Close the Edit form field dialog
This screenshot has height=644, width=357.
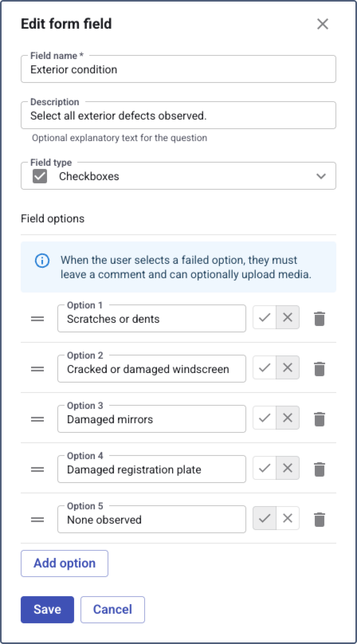coord(323,24)
